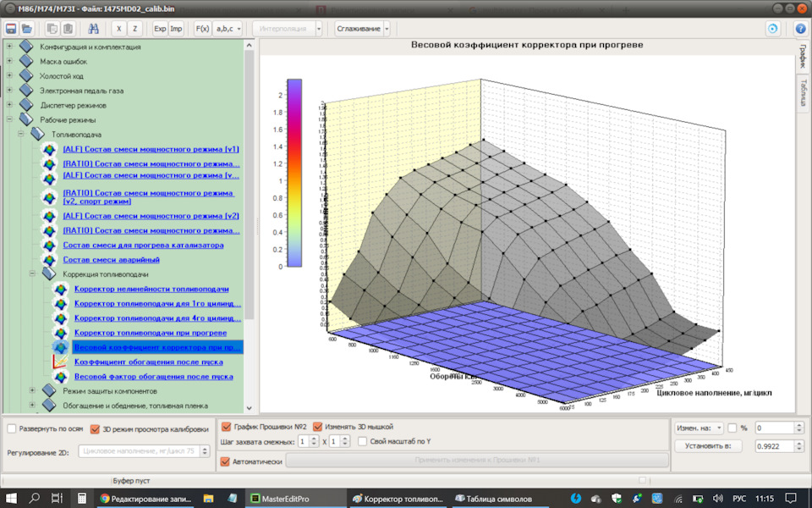
Task: Collapse the 'Рабочие режимы' tree node
Action: (9, 119)
